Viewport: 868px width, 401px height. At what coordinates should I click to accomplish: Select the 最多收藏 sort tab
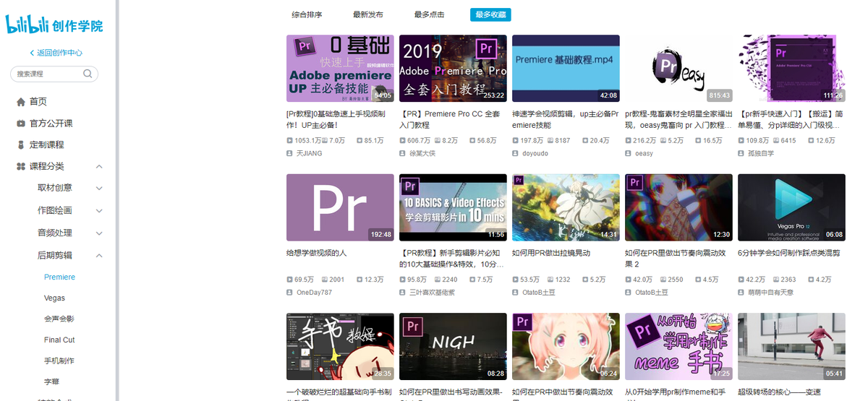pos(490,14)
